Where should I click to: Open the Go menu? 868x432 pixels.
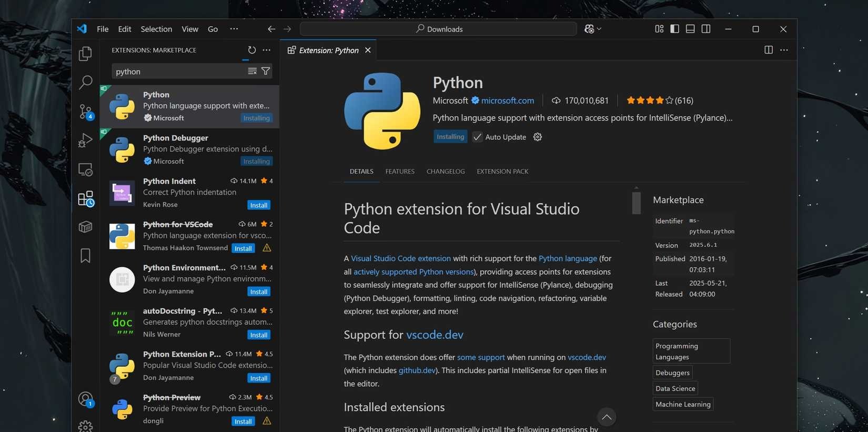click(x=213, y=29)
